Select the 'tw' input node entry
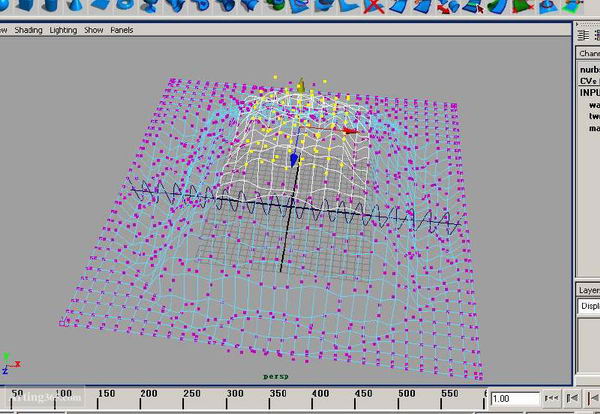The height and width of the screenshot is (414, 600). point(594,116)
